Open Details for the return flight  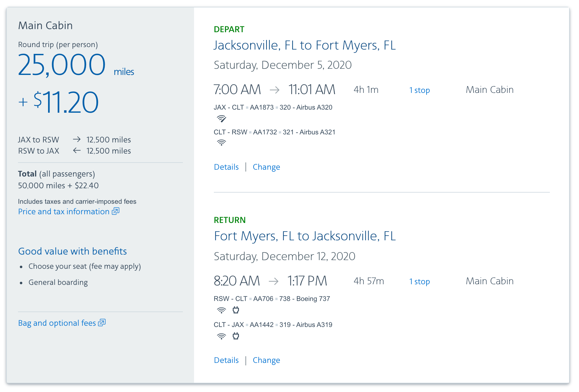click(x=226, y=360)
